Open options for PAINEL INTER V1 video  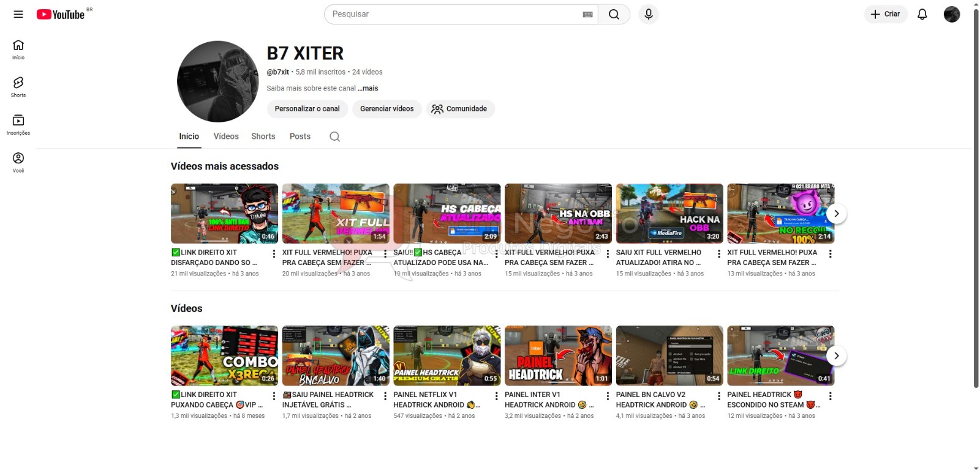pyautogui.click(x=608, y=396)
